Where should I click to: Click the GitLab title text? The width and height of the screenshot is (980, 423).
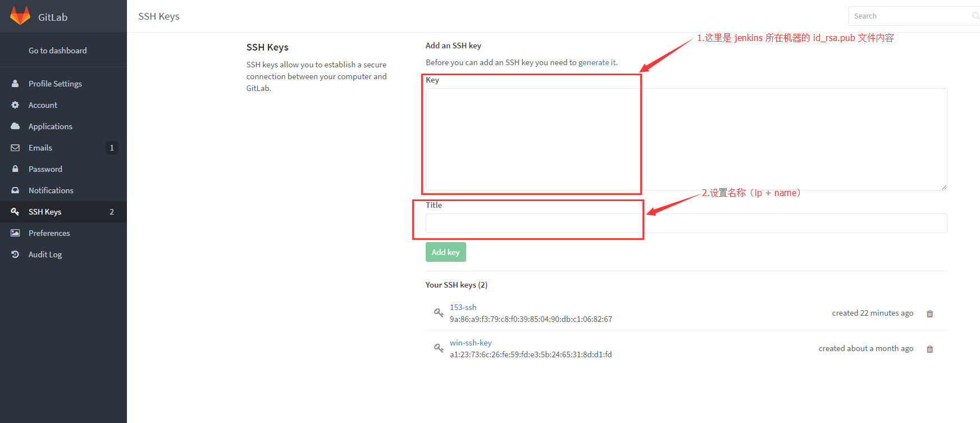coord(53,17)
